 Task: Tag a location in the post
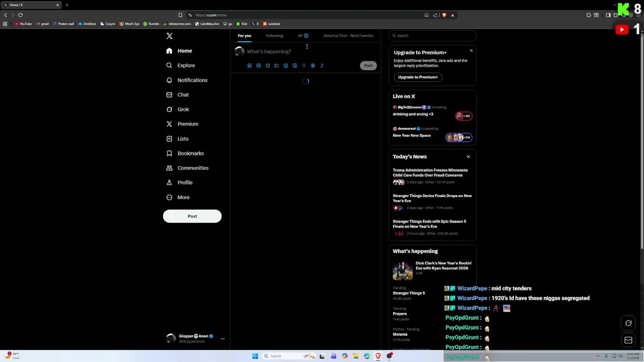click(x=304, y=65)
